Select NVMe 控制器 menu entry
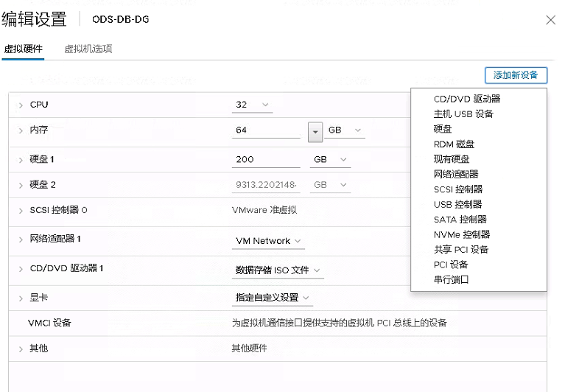Screen dimensions: 565x392 [x=462, y=234]
